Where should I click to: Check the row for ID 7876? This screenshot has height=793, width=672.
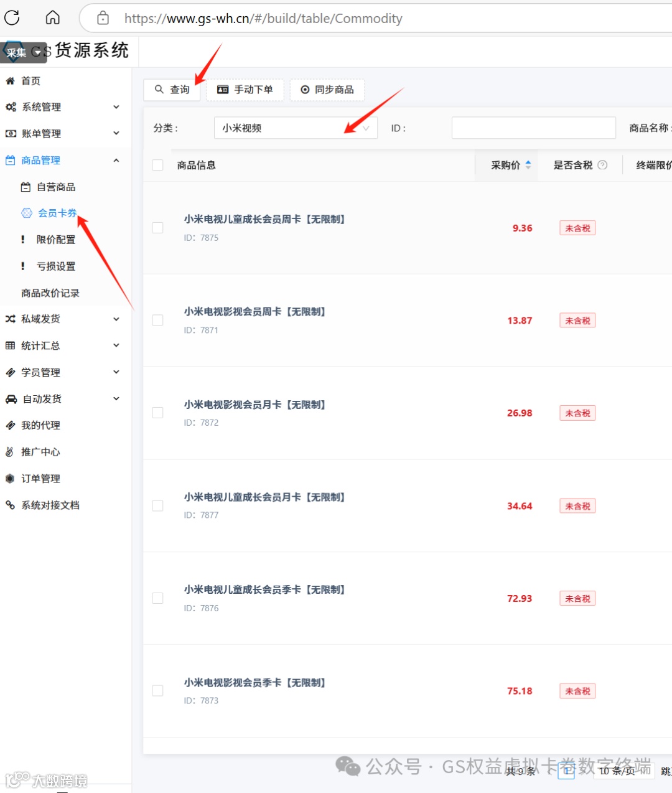tap(158, 598)
